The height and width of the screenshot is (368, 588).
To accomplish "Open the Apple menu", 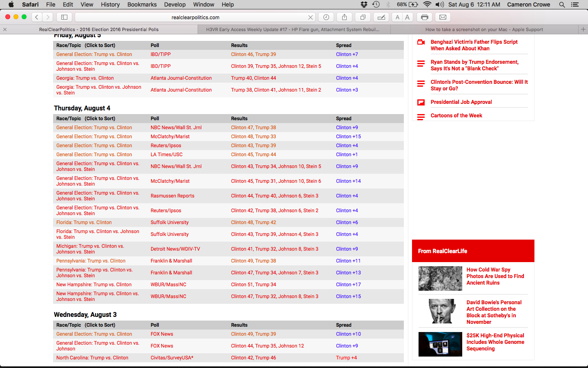I will pos(11,4).
